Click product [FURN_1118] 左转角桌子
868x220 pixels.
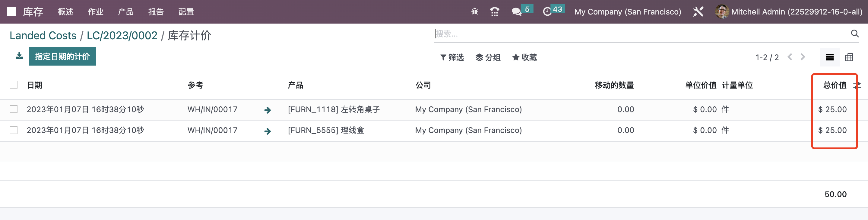[334, 109]
